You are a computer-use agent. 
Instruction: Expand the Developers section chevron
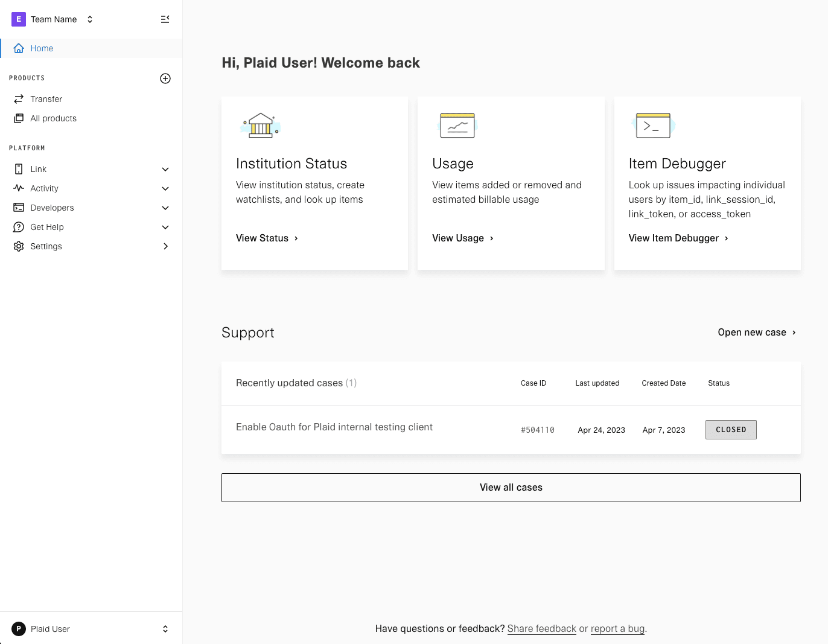(x=165, y=208)
